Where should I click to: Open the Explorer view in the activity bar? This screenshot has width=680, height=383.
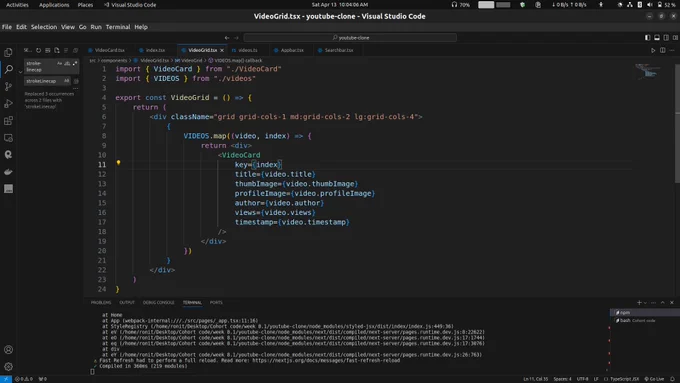click(x=8, y=52)
